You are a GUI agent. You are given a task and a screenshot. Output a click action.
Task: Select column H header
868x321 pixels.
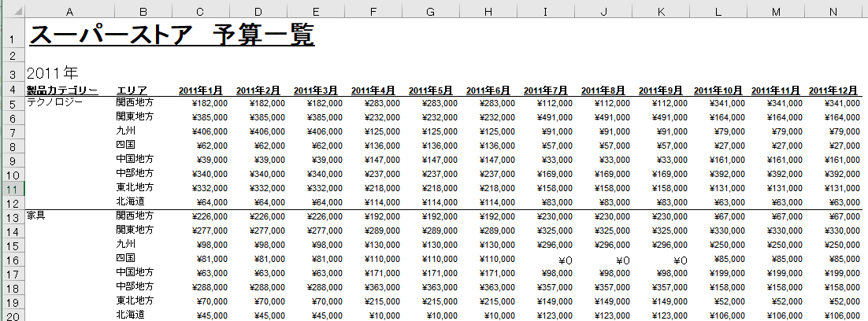(488, 12)
